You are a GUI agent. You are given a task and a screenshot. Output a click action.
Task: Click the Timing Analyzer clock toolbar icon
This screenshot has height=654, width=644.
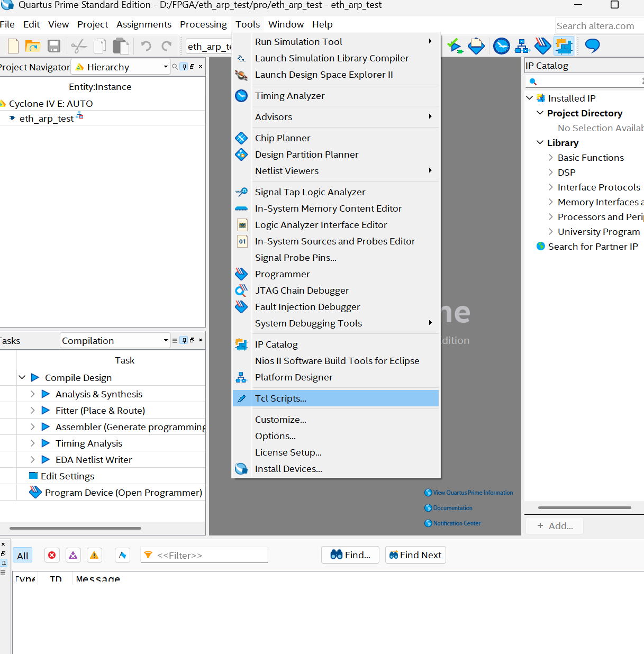point(502,47)
